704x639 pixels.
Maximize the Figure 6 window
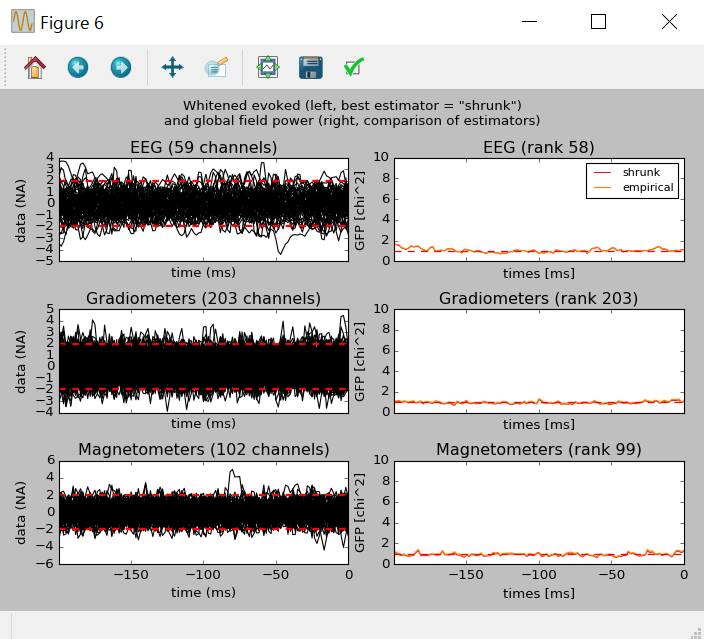click(x=598, y=22)
